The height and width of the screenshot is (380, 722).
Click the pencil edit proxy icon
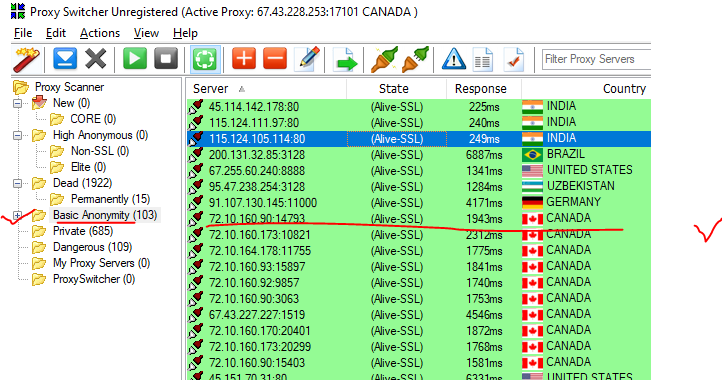click(308, 59)
